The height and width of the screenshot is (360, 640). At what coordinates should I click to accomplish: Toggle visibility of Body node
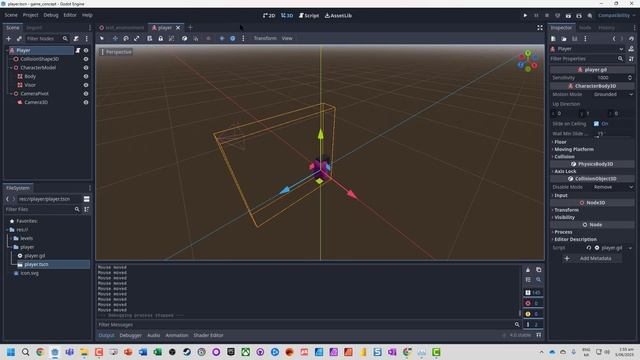[x=86, y=76]
